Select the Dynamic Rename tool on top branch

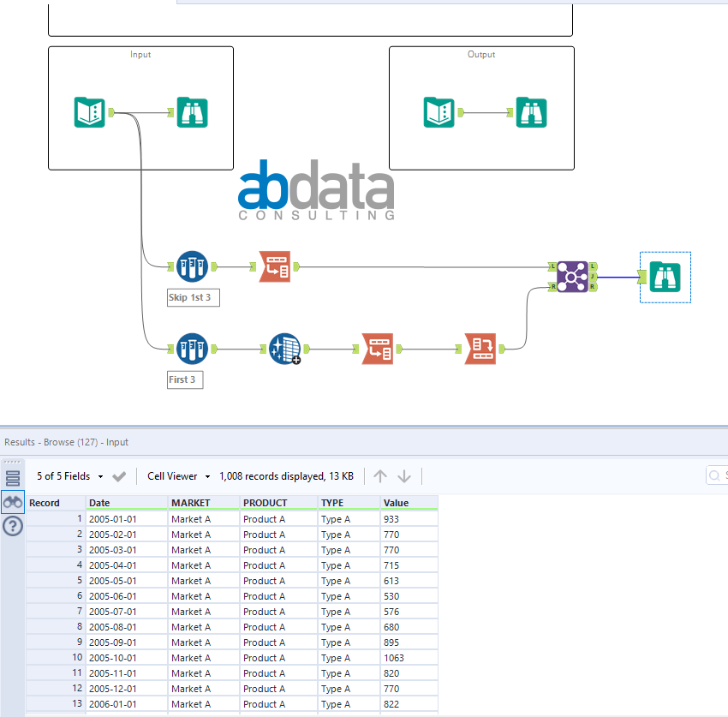(x=275, y=266)
